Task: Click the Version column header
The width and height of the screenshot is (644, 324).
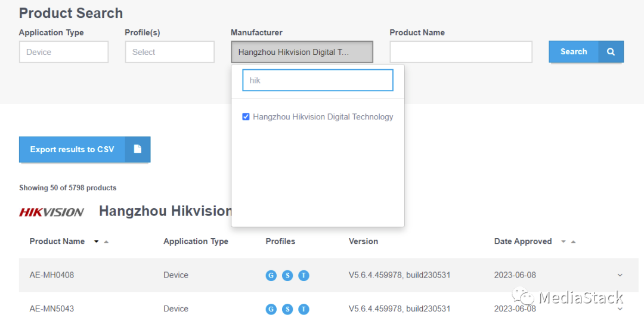Action: [x=363, y=241]
